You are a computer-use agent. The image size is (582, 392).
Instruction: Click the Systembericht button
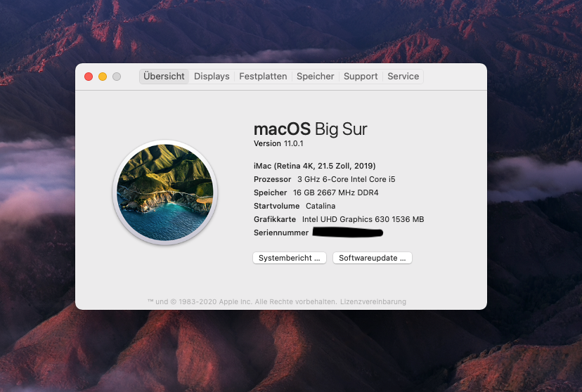tap(289, 258)
